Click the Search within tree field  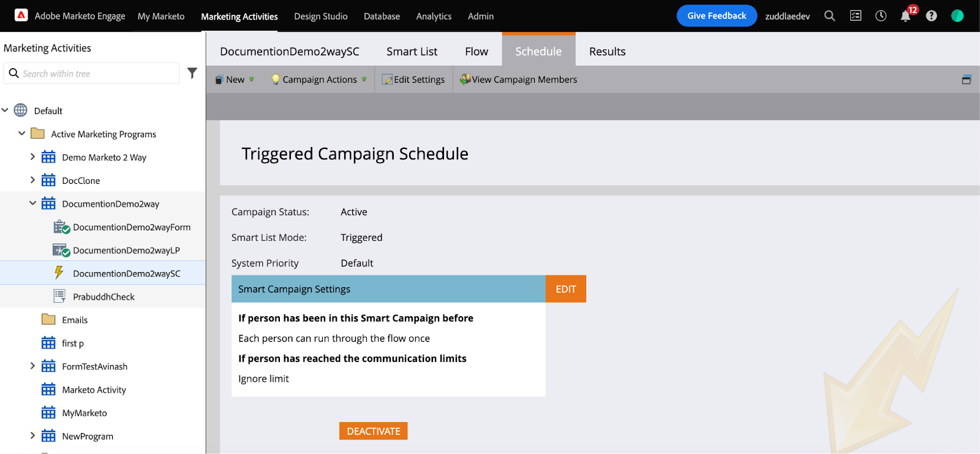pyautogui.click(x=92, y=74)
